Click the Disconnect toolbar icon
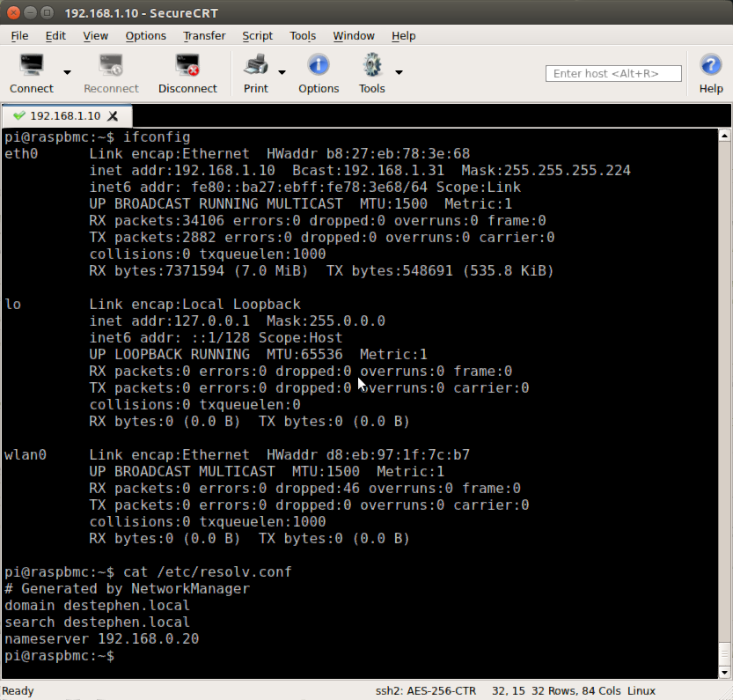Screen dimensions: 733x700 tap(187, 65)
